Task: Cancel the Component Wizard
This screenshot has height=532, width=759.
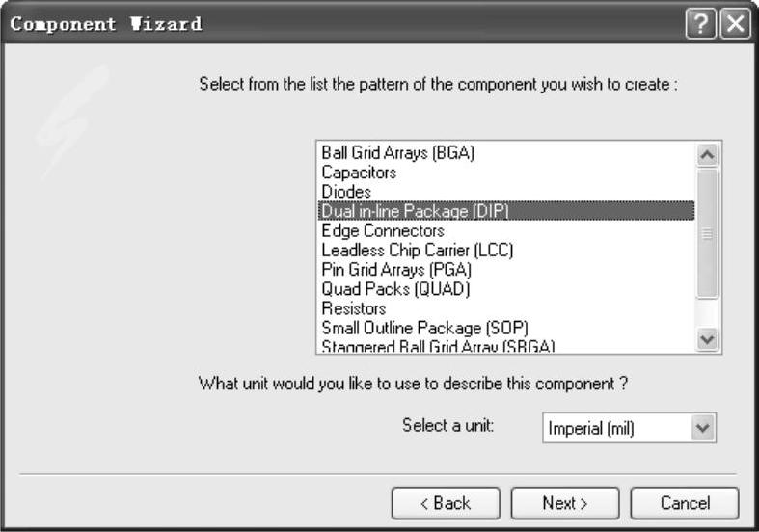Action: tap(685, 503)
